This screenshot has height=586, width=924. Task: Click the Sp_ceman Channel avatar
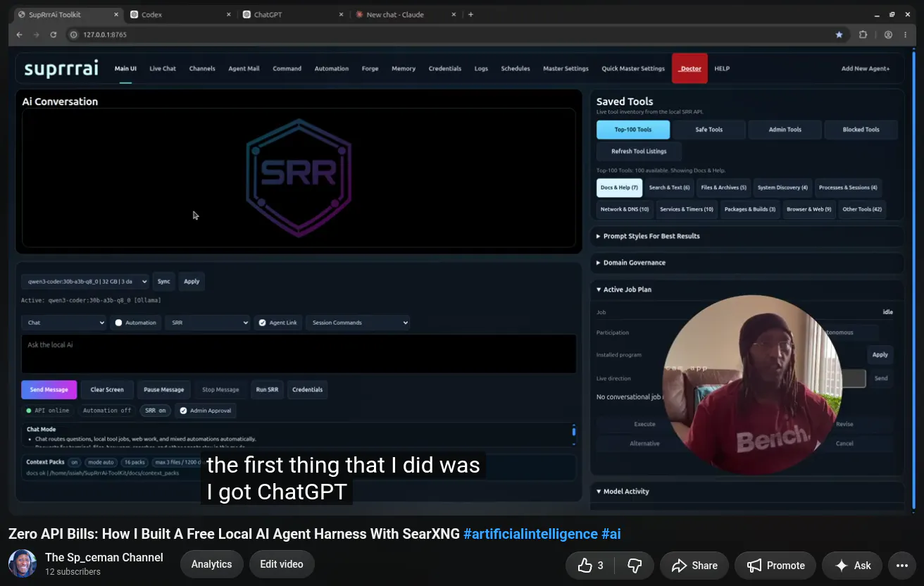point(23,564)
